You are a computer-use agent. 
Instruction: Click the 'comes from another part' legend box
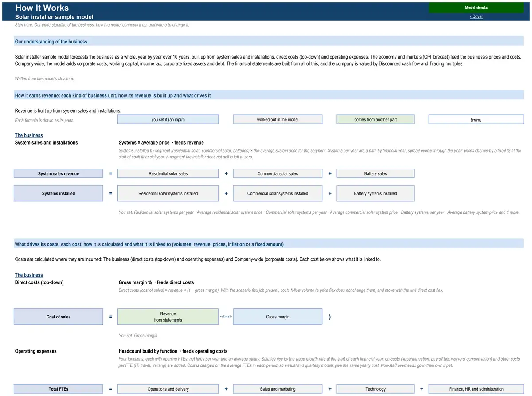(376, 120)
